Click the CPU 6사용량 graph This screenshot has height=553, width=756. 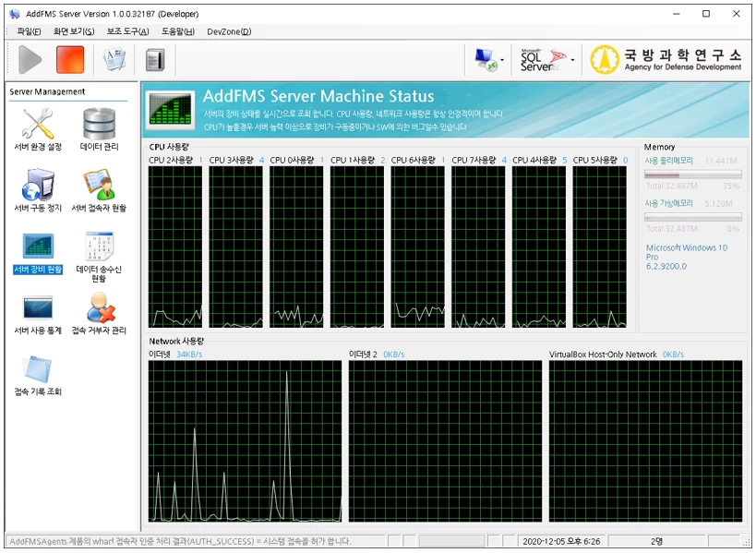pos(417,246)
